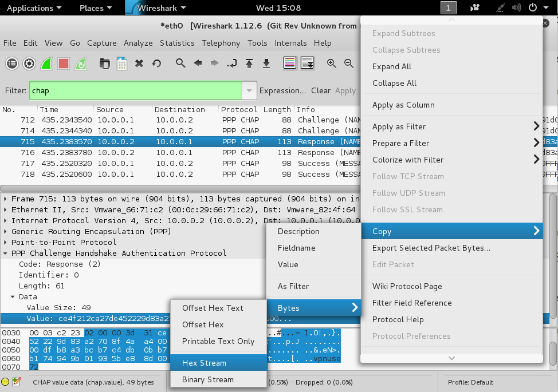Open the Telephony menu
This screenshot has height=392, width=558.
tap(221, 43)
